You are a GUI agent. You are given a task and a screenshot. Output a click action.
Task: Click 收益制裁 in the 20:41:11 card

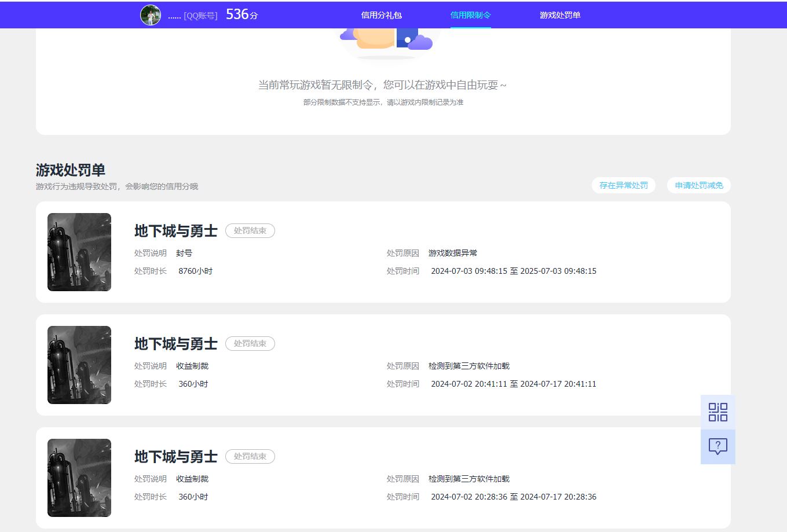click(x=192, y=366)
